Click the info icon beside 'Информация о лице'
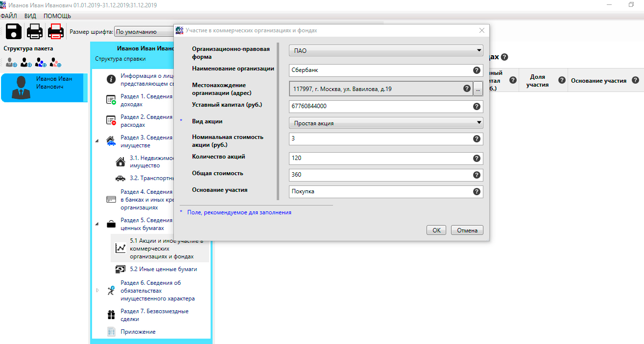The width and height of the screenshot is (644, 344). coord(111,79)
